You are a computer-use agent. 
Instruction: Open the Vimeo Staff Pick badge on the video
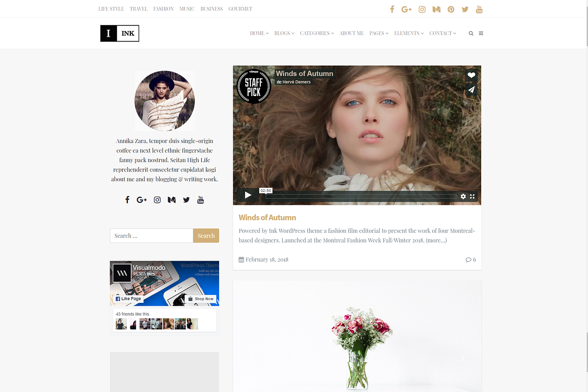253,86
